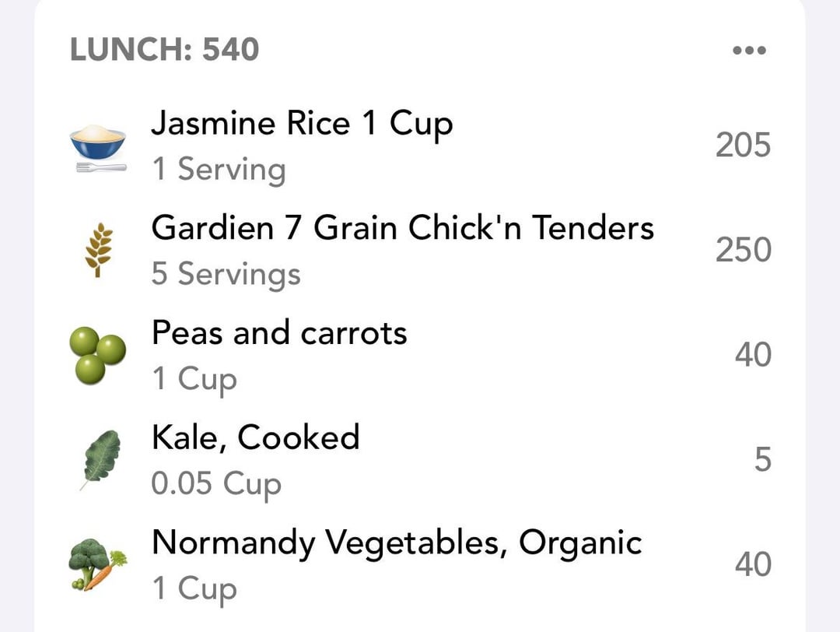The height and width of the screenshot is (632, 840).
Task: Tap the 250 calorie value
Action: [743, 250]
